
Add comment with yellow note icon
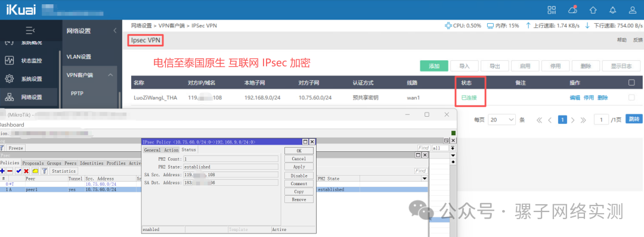pos(35,171)
